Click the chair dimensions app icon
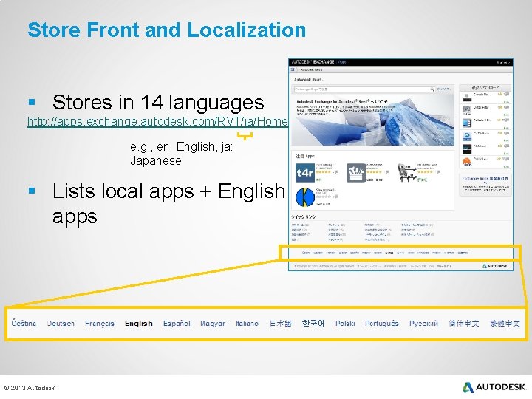The width and height of the screenshot is (532, 399). (407, 173)
